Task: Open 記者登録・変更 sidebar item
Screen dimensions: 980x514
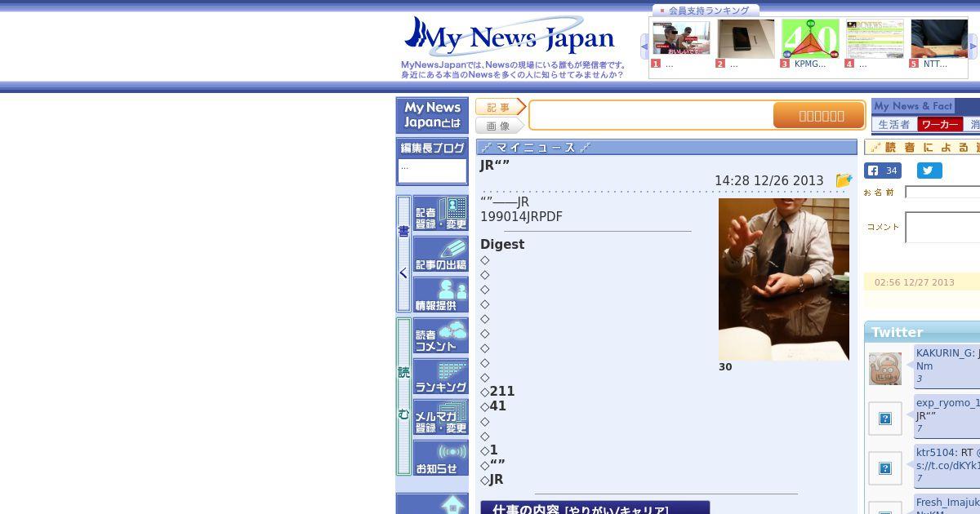Action: pyautogui.click(x=441, y=214)
